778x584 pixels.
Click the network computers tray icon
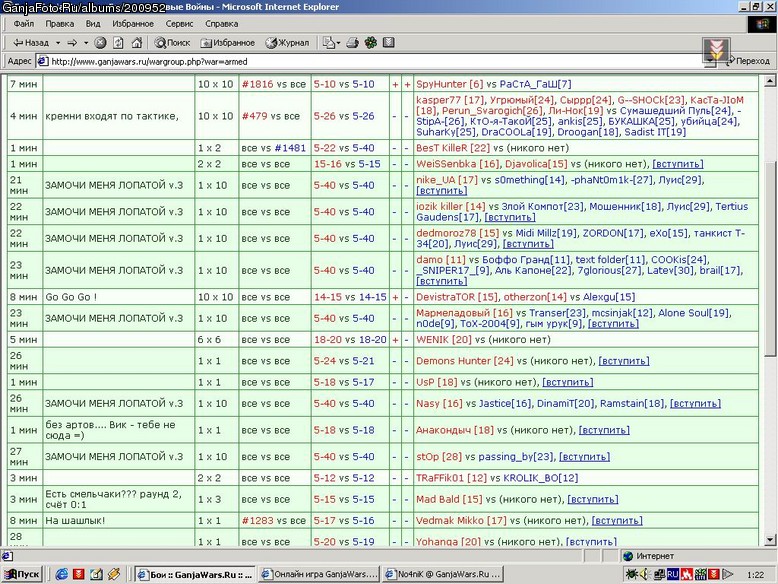659,574
